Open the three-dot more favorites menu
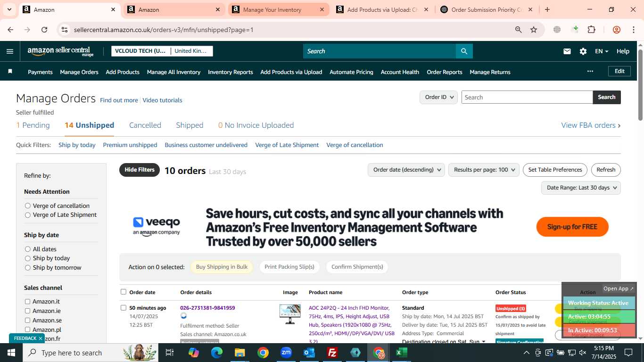Screen dimensions: 644x362 click(x=590, y=71)
